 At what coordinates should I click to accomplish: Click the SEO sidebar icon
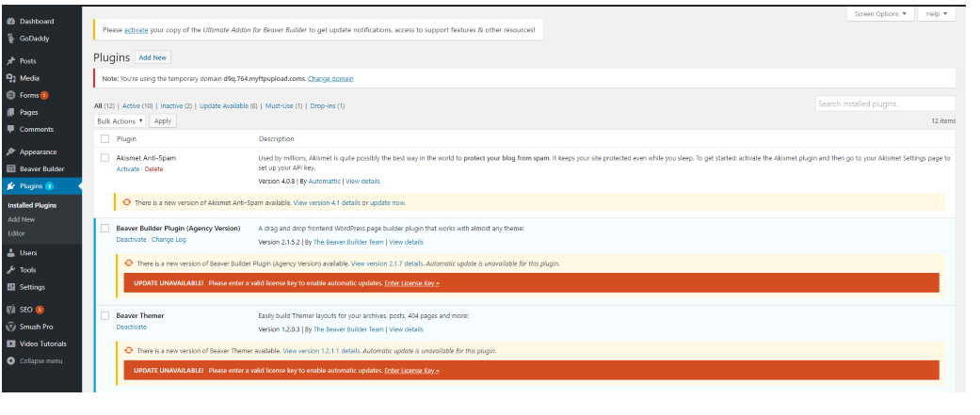point(10,310)
